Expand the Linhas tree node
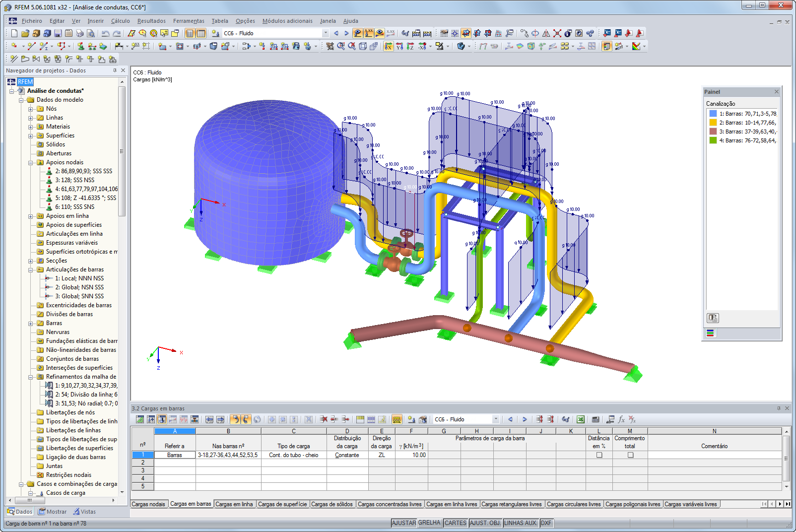This screenshot has width=796, height=532. (31, 118)
